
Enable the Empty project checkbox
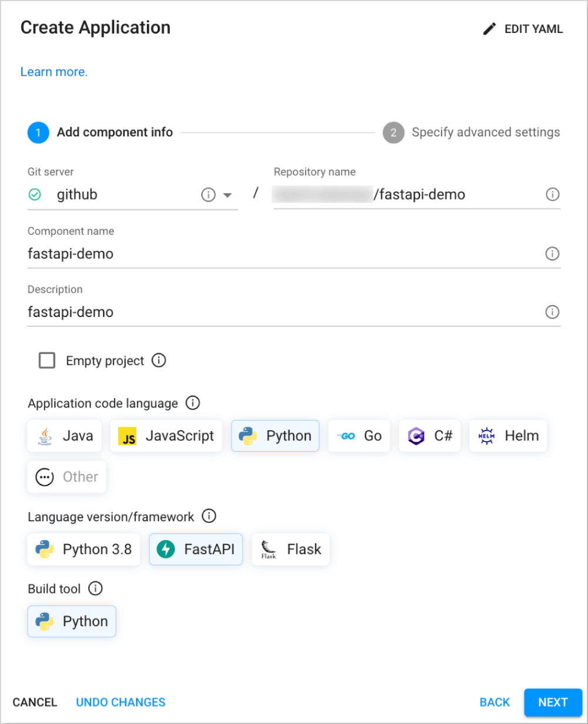[x=47, y=361]
